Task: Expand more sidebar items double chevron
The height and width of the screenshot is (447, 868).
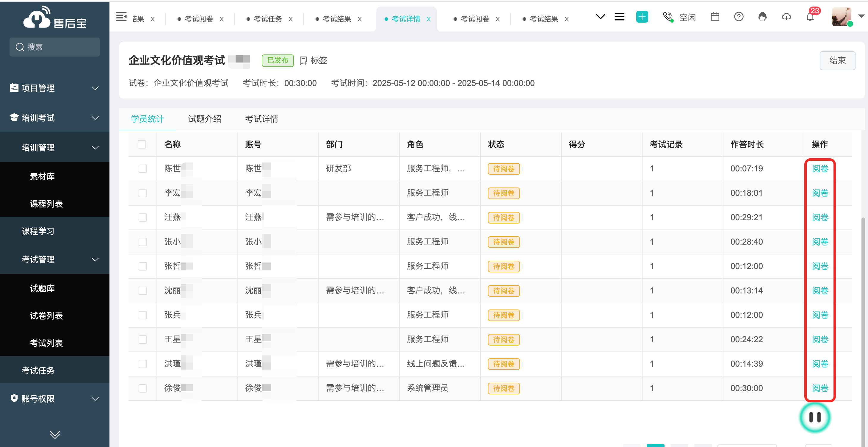Action: coord(55,434)
